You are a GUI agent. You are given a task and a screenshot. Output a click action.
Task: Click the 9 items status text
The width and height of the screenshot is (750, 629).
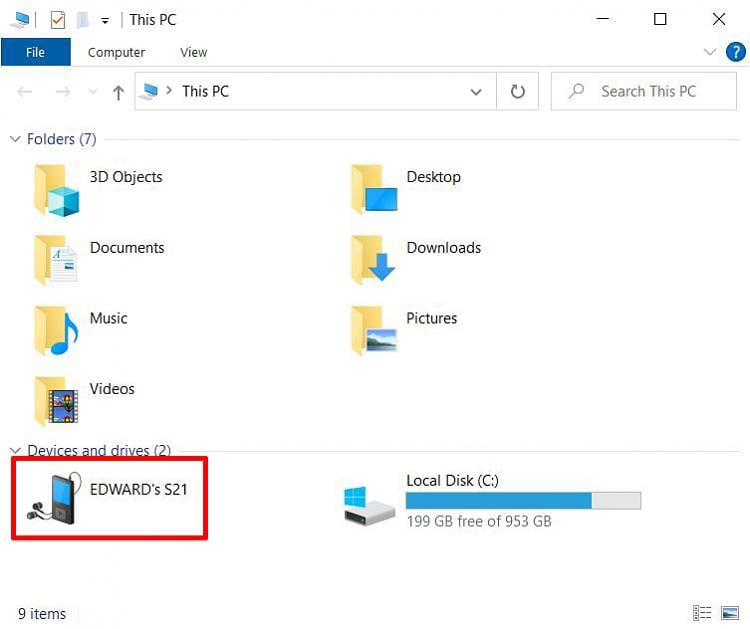pos(42,614)
